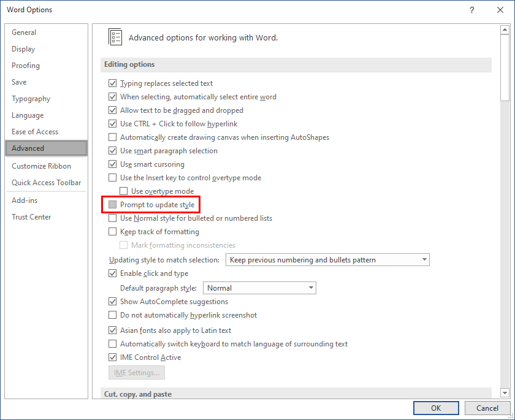The height and width of the screenshot is (420, 515).
Task: Click the scrollbar up arrow
Action: 505,30
